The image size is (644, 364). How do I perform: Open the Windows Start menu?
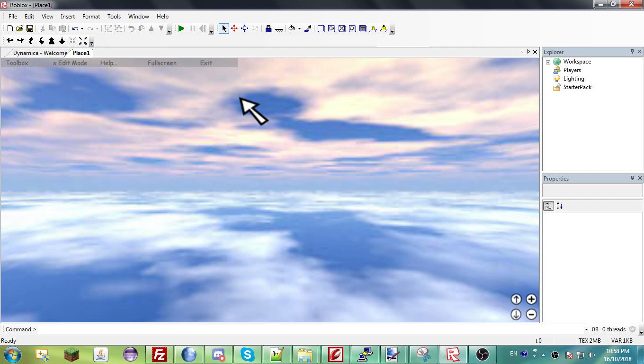tap(12, 354)
